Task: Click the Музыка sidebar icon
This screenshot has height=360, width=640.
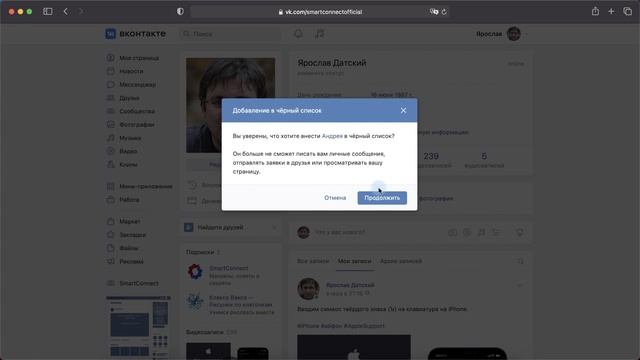Action: [111, 138]
